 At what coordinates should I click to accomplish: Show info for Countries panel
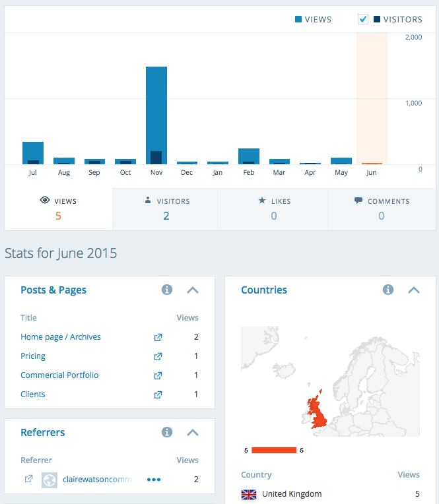[x=388, y=290]
